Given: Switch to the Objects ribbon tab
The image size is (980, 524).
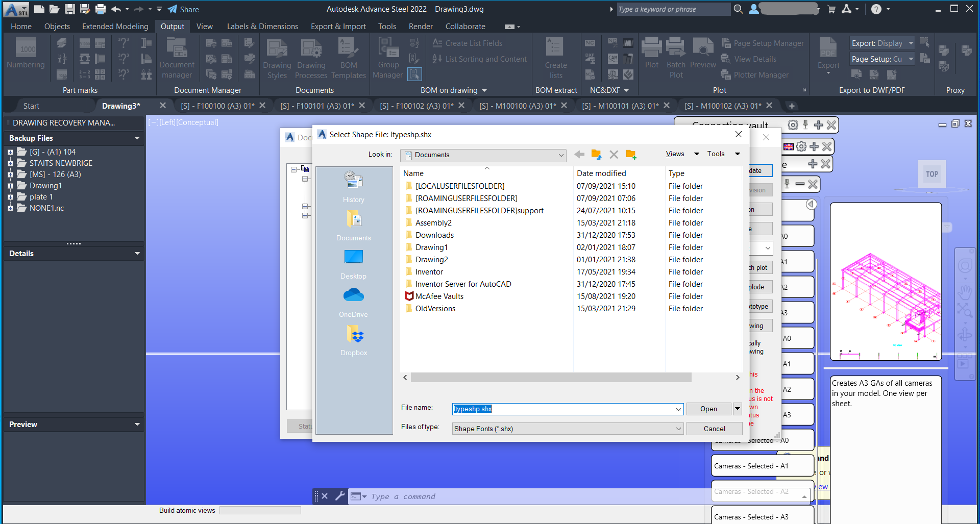Looking at the screenshot, I should coord(57,27).
